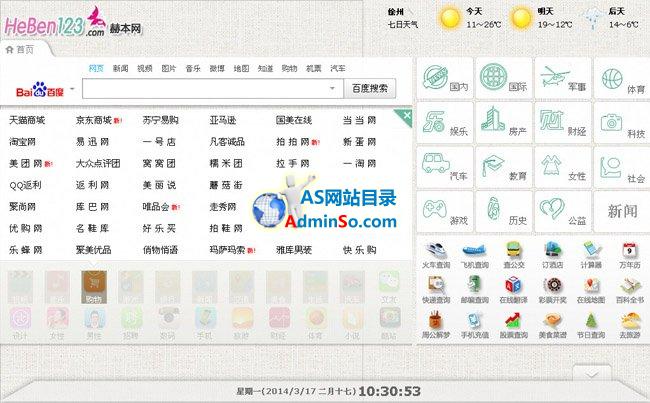Open the 娱乐 entertainment icon
The image size is (650, 403).
point(445,123)
